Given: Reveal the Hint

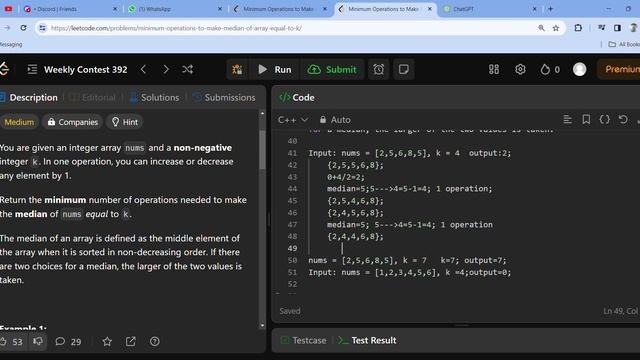Looking at the screenshot, I should [x=125, y=122].
